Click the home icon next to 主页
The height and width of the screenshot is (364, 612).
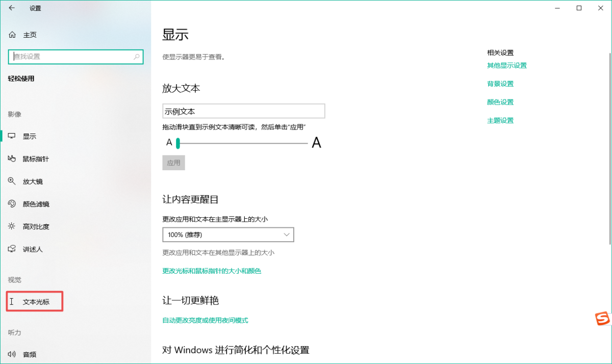pos(12,35)
